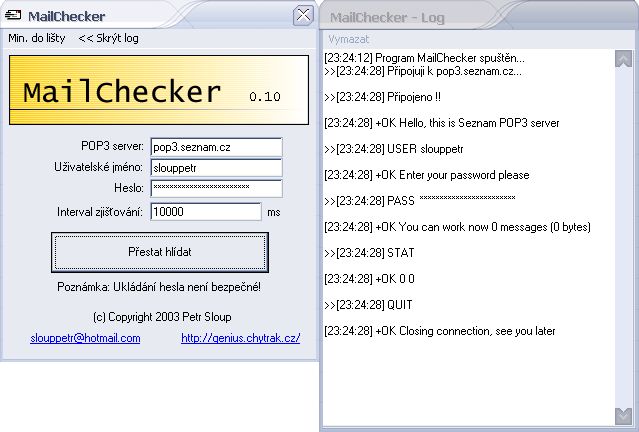
Task: Click the 'Poznámka: Ukládání hesla není bezpečné!' note
Action: pyautogui.click(x=159, y=287)
